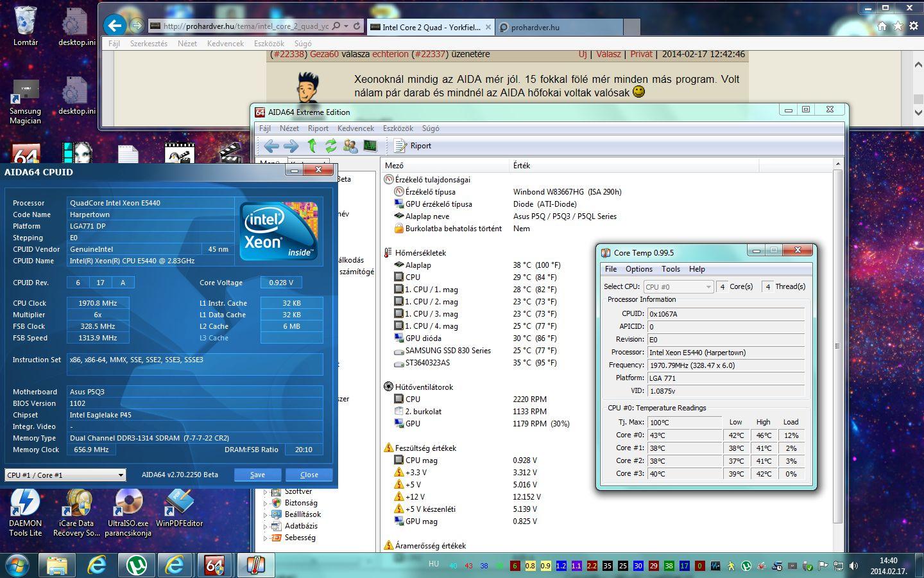924x578 pixels.
Task: Expand Sebesség tree node in AIDA64
Action: coord(265,538)
